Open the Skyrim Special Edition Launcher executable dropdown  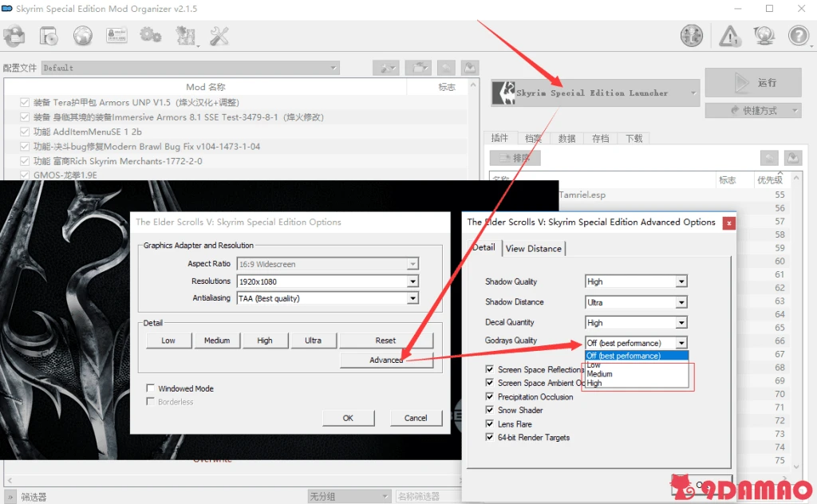[x=595, y=93]
